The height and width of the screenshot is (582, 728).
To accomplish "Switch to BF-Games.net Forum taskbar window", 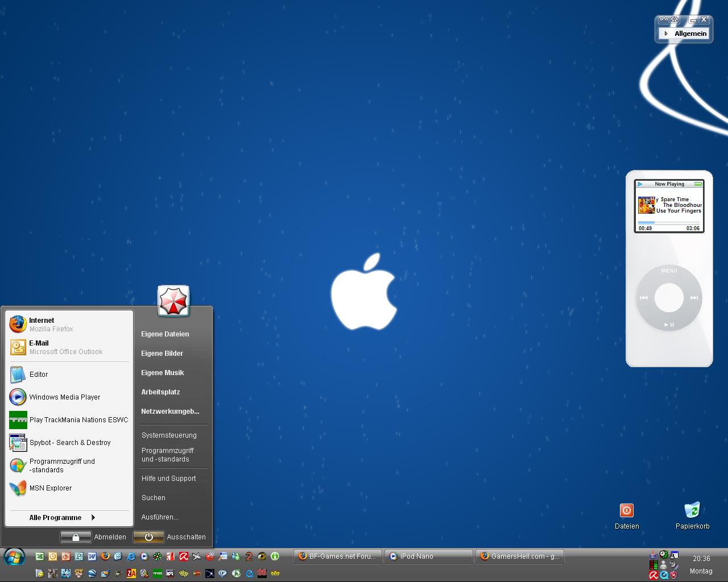I will pos(338,556).
